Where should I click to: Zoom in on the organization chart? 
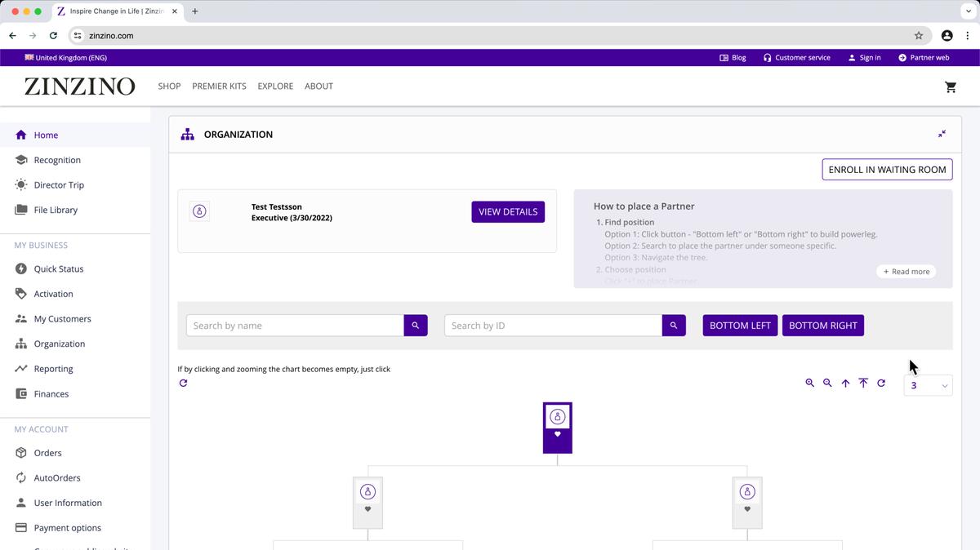click(x=809, y=383)
